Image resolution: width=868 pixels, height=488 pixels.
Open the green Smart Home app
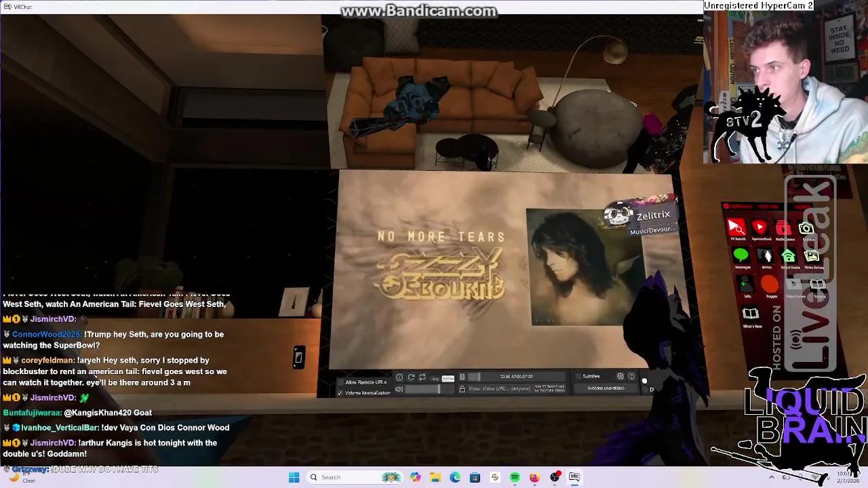pos(789,257)
